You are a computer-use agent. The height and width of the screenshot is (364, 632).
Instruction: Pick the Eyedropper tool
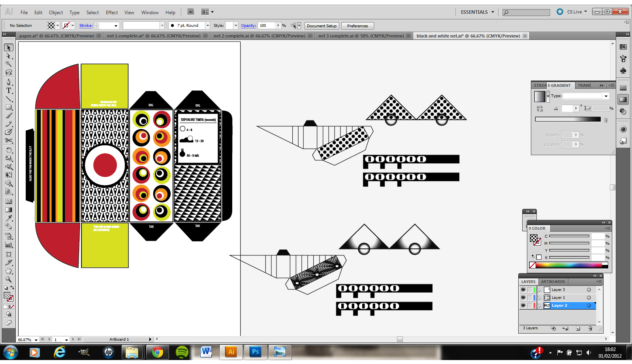pyautogui.click(x=9, y=218)
